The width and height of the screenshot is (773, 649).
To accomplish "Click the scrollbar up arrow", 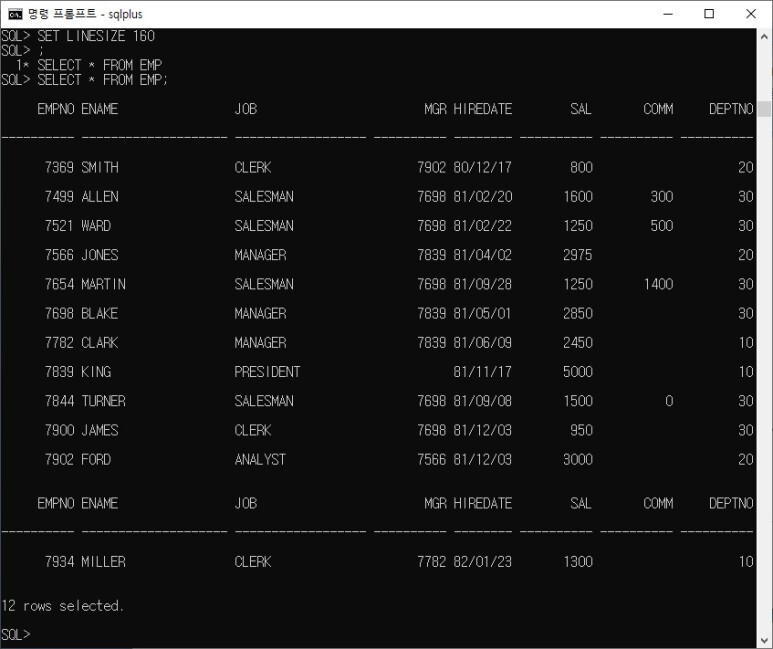I will click(x=764, y=36).
